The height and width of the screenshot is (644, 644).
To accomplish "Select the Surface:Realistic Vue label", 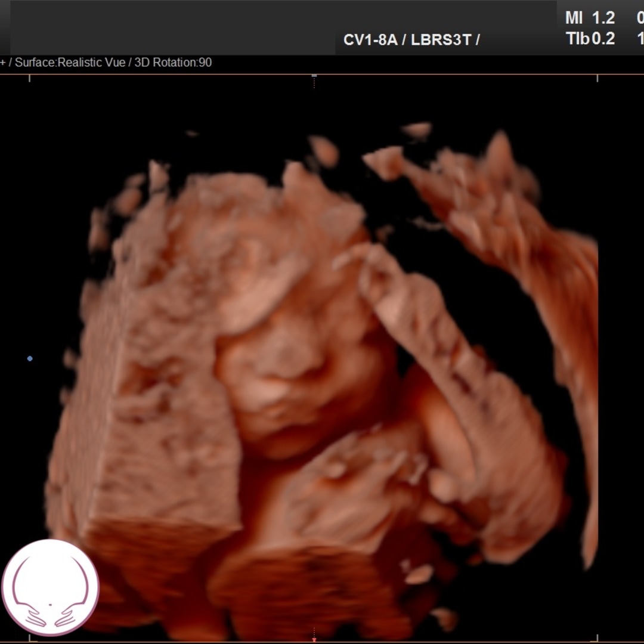I will coord(70,63).
